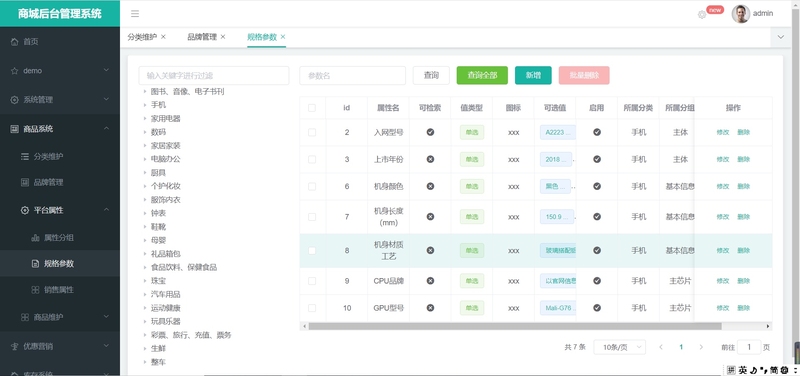Click the table horizontal scrollbar
This screenshot has height=376, width=800.
515,326
